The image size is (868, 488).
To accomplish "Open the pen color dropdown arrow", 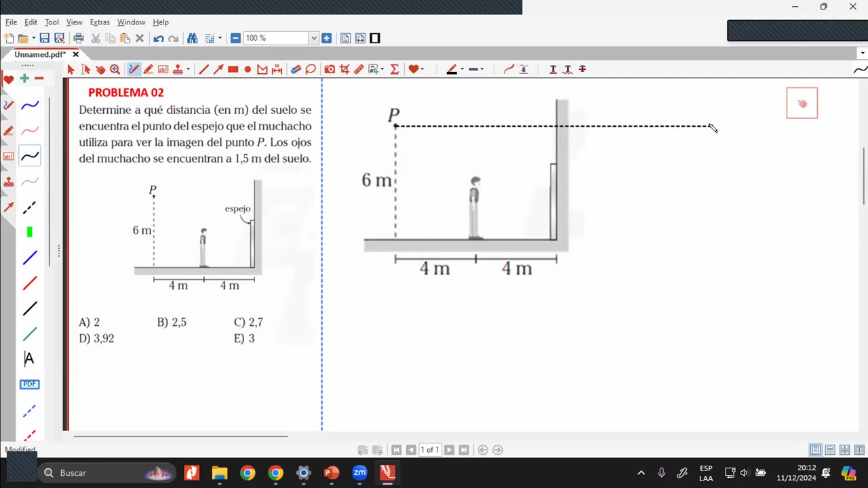I will tap(462, 69).
